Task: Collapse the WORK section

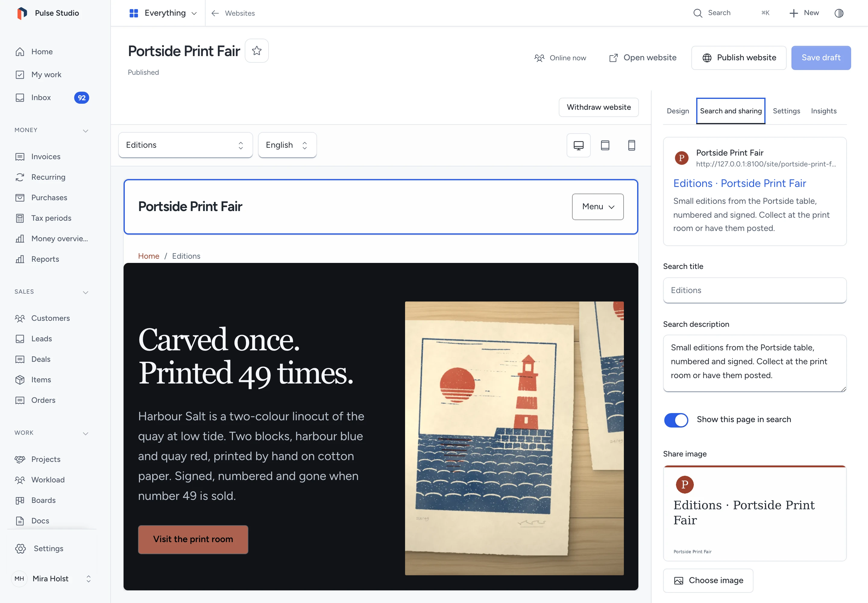Action: (86, 433)
